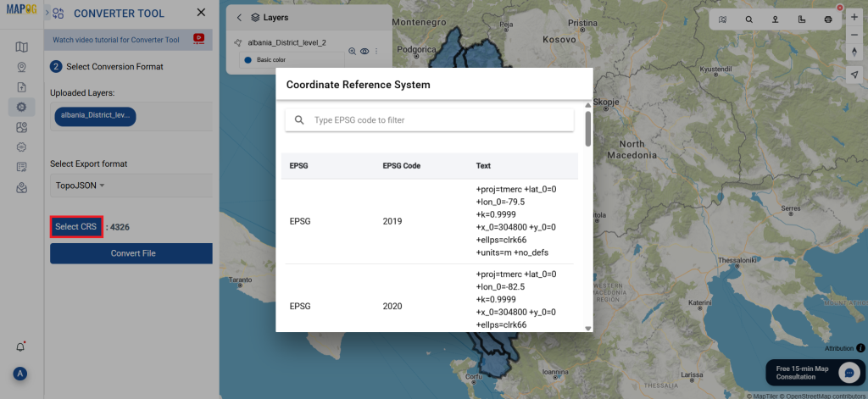The width and height of the screenshot is (868, 399).
Task: Select the location pin icon in left sidebar
Action: click(21, 67)
